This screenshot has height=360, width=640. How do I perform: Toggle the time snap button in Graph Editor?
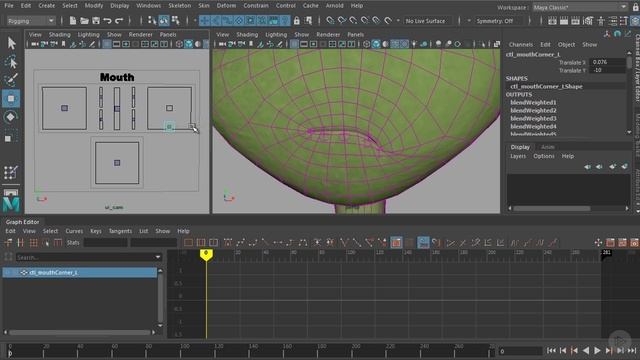[423, 243]
